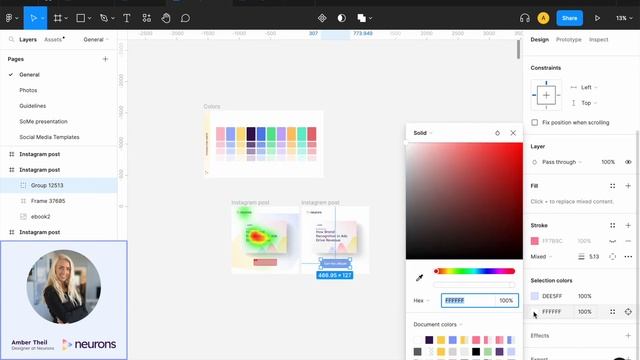Click the DEE5FF selection color swatch
The width and height of the screenshot is (640, 360).
(x=535, y=296)
